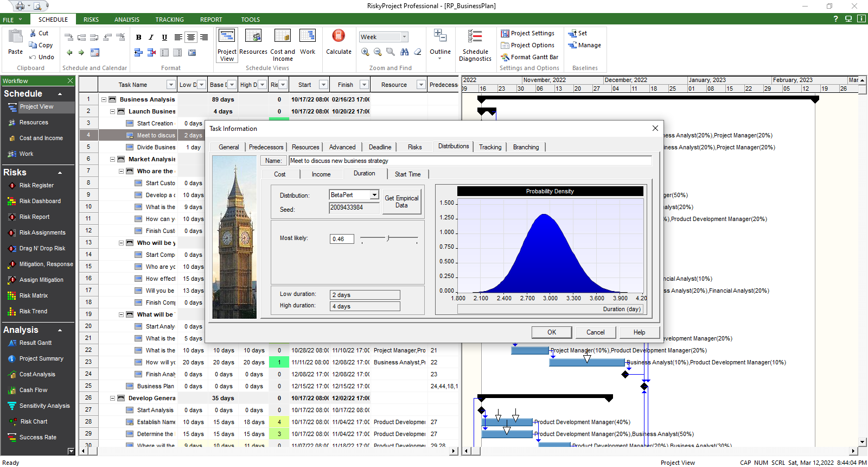Open Project Settings
The width and height of the screenshot is (868, 467).
coord(527,33)
